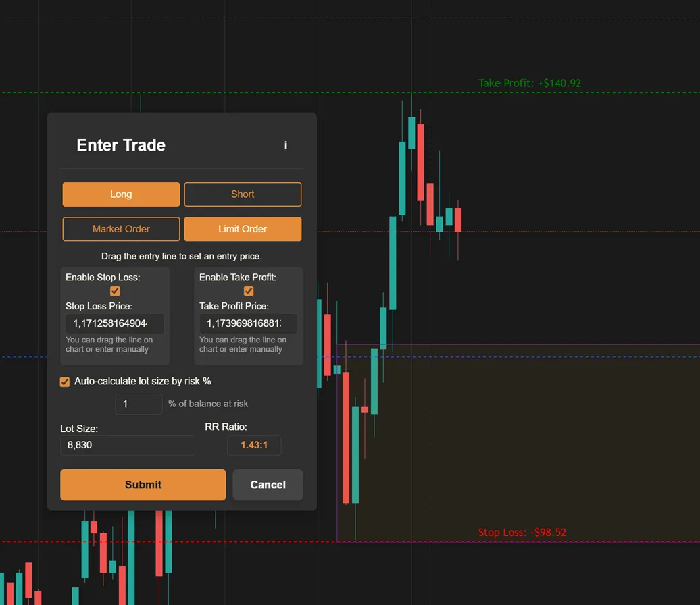This screenshot has height=605, width=700.
Task: Click the 'Enable Stop Loss:' label
Action: click(x=103, y=277)
